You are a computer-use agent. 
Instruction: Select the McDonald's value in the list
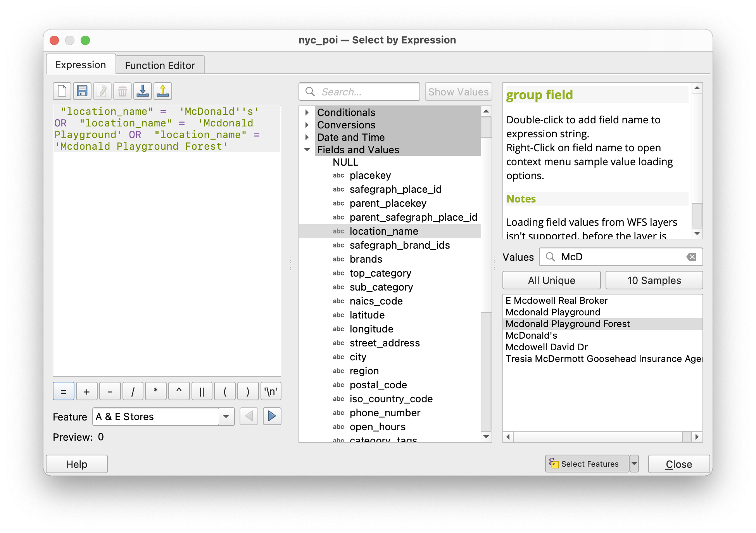tap(531, 336)
